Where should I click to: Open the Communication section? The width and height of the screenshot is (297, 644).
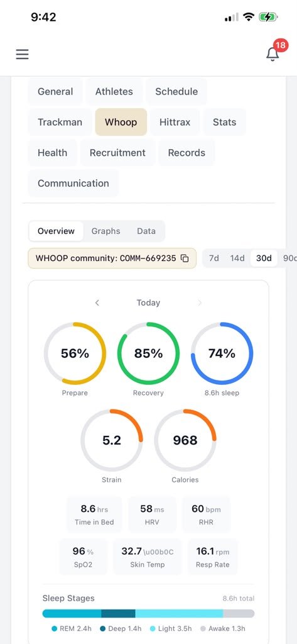pos(73,183)
